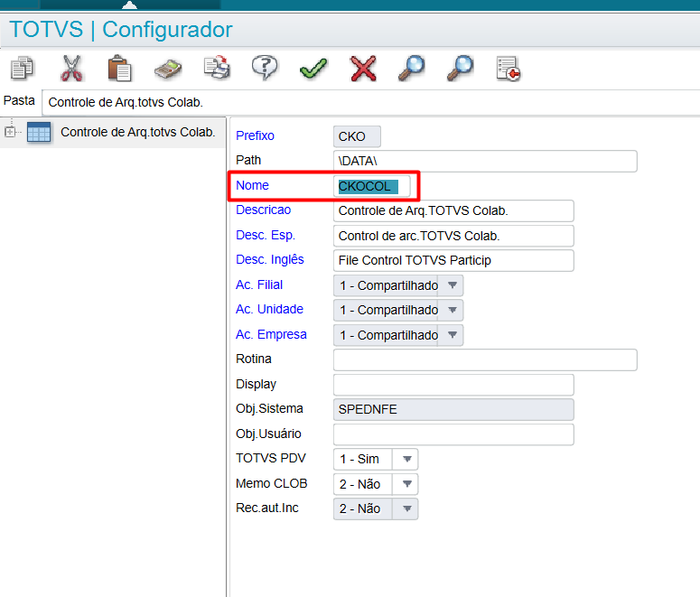Open Help with the question mark icon
Image resolution: width=700 pixels, height=597 pixels.
265,68
